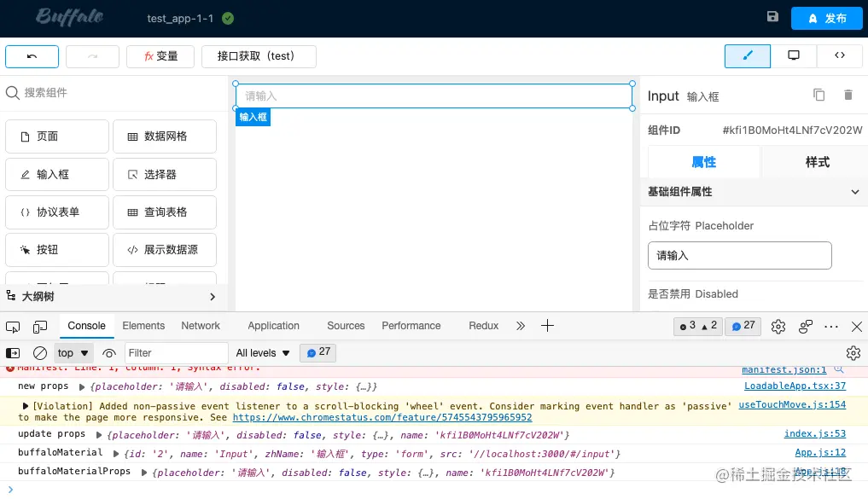
Task: Click the undo arrow button
Action: [32, 56]
